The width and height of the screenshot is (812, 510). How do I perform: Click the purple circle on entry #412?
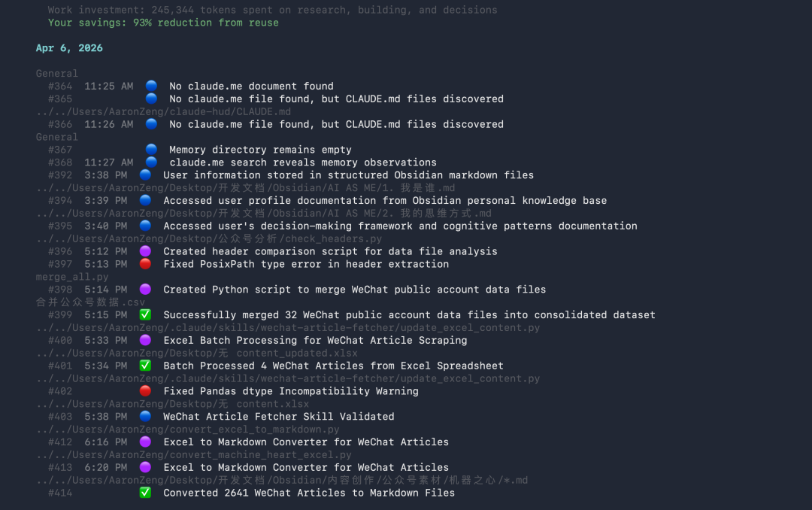coord(145,442)
